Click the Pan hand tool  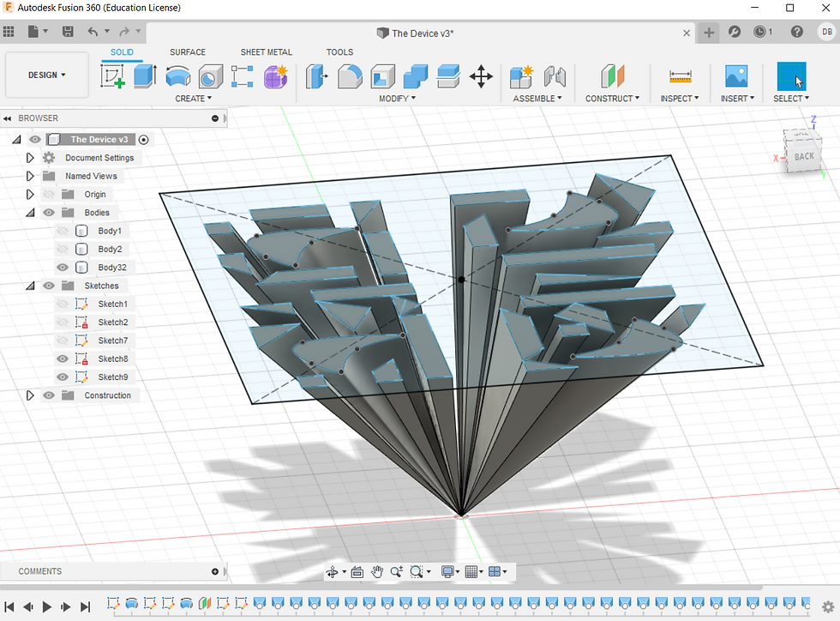[x=377, y=571]
